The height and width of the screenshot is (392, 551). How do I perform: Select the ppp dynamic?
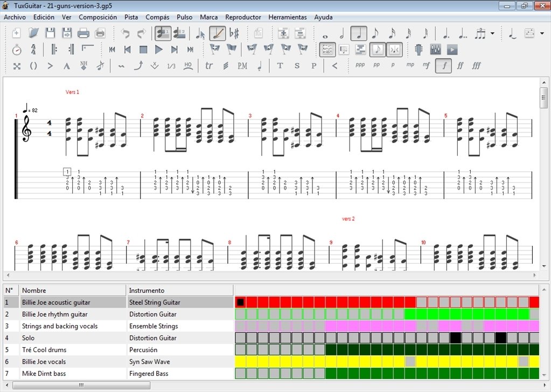click(360, 65)
